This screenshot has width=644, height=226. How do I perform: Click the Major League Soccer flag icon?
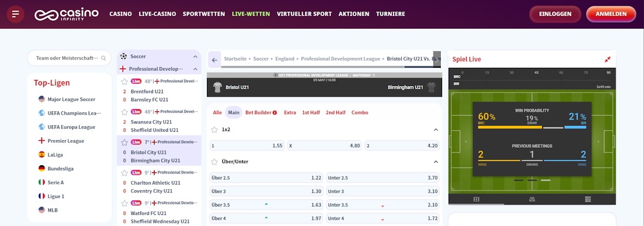(x=41, y=99)
